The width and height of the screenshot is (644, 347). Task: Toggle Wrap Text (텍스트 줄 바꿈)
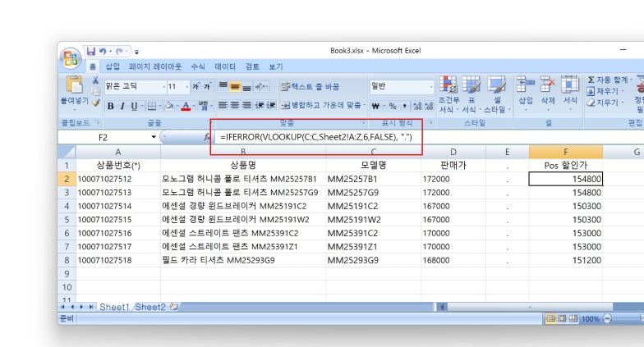(310, 86)
